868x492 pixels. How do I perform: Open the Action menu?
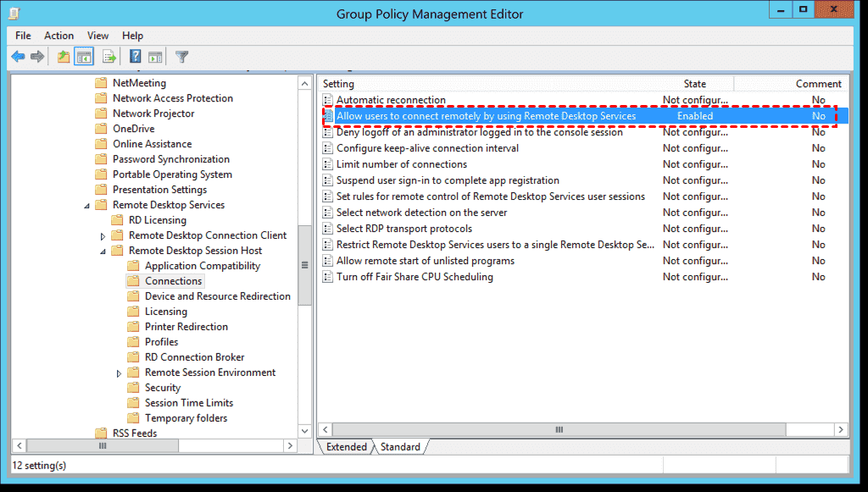coord(58,36)
